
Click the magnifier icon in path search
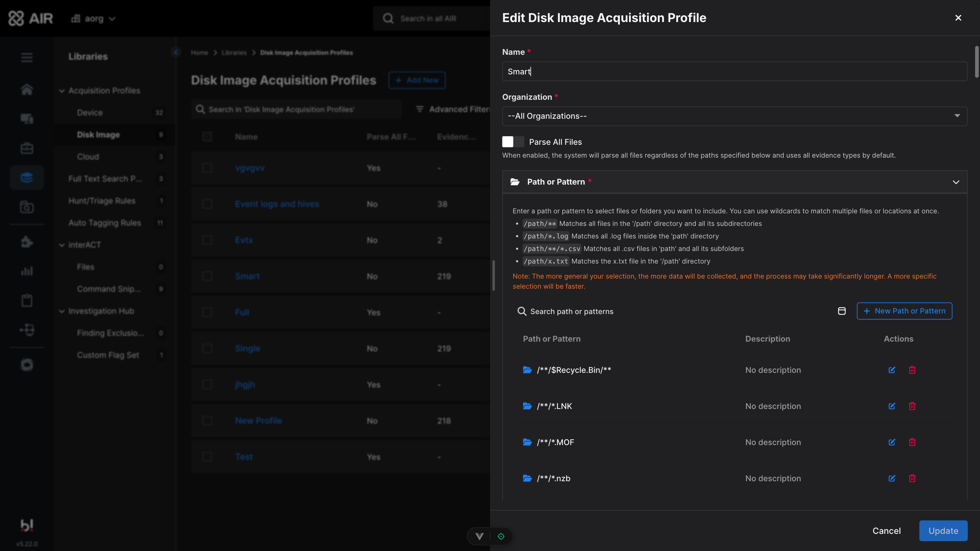pyautogui.click(x=522, y=311)
